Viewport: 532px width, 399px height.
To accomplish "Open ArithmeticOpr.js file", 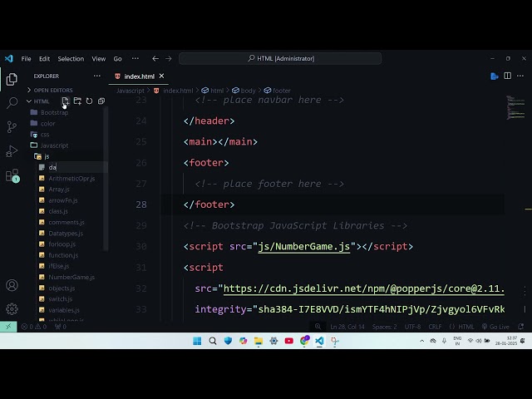I will 71,178.
